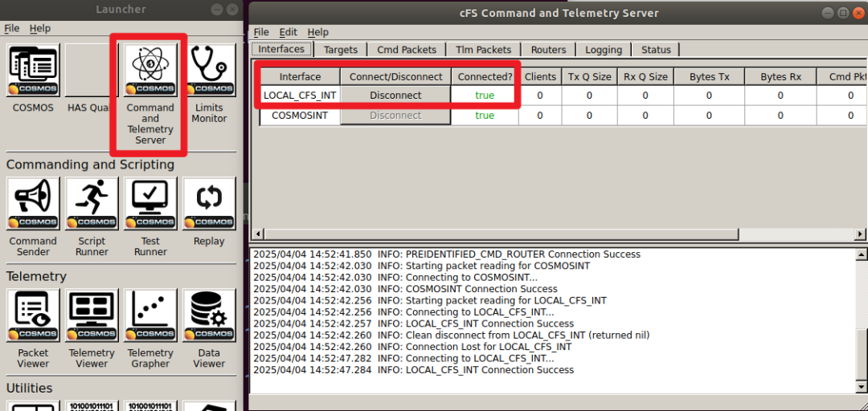Click the 'Connection Lost for LOCAL_CFS_INT' log line

pyautogui.click(x=412, y=347)
